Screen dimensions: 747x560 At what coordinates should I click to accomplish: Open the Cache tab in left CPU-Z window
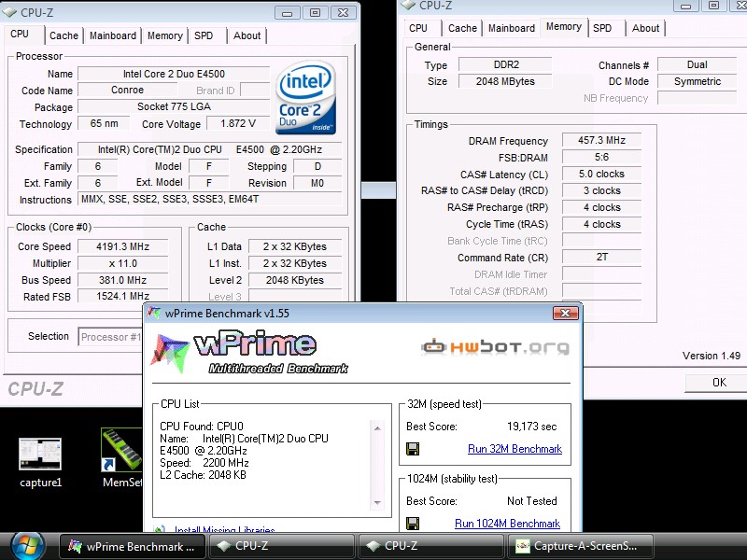tap(63, 35)
